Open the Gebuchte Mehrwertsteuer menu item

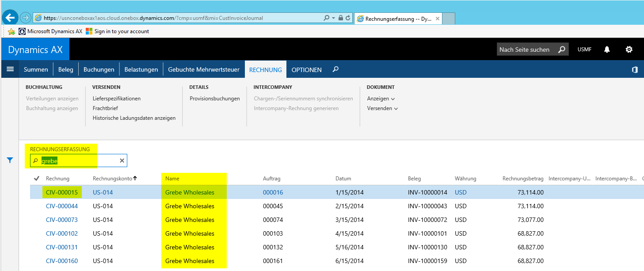coord(203,69)
